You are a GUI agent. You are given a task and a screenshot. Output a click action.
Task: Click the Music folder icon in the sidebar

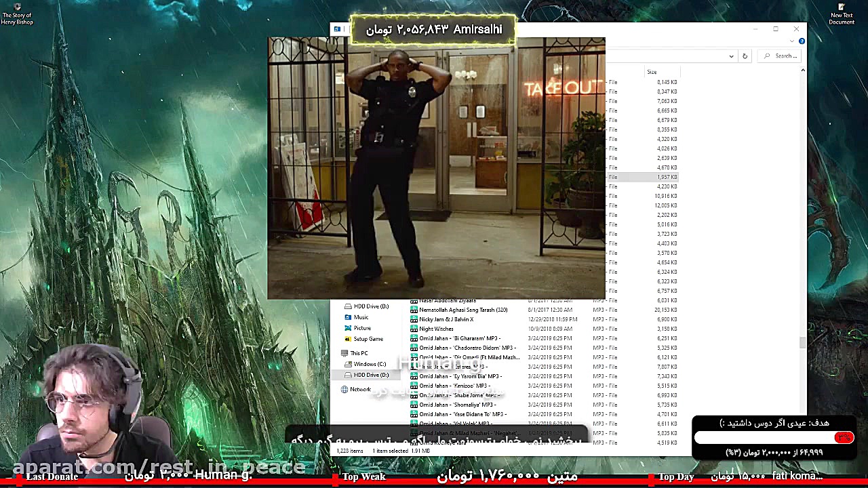pyautogui.click(x=348, y=317)
